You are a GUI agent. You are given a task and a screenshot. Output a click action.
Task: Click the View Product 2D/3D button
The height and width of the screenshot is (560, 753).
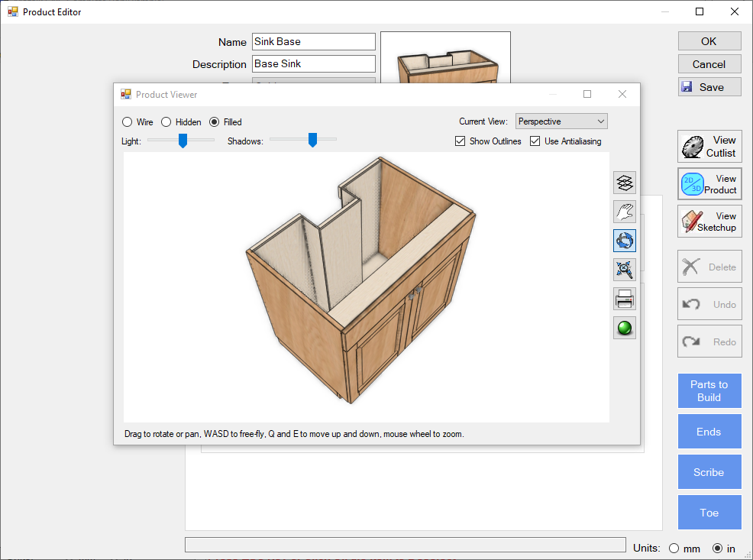pyautogui.click(x=709, y=184)
